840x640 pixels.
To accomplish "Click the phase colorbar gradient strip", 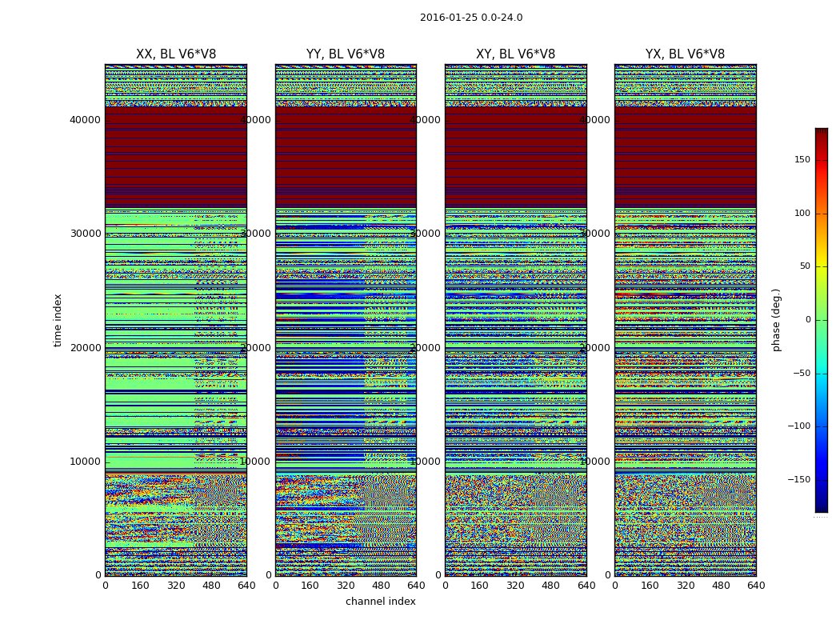I will click(x=822, y=320).
